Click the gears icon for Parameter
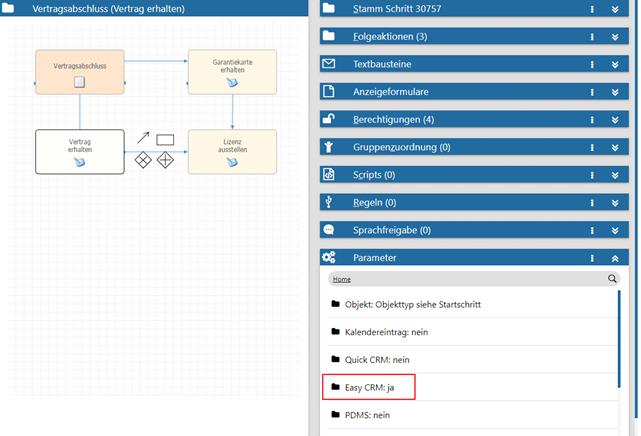Image resolution: width=641 pixels, height=436 pixels. pyautogui.click(x=328, y=258)
